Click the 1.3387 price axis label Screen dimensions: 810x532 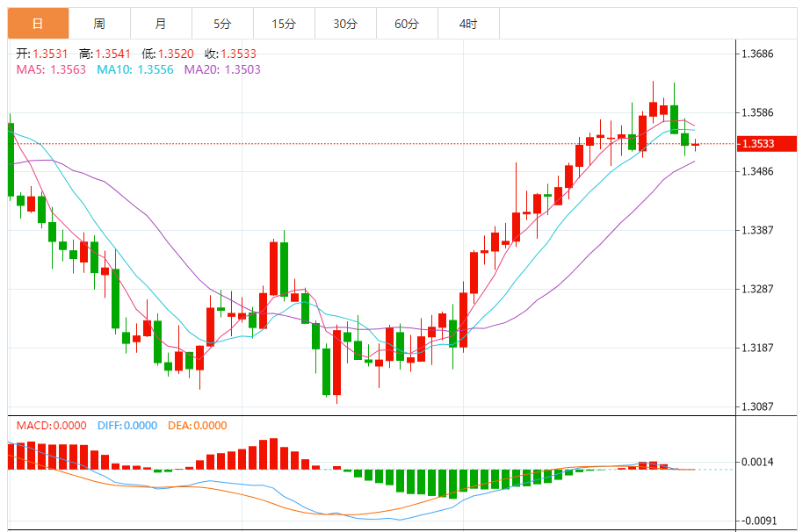tap(757, 230)
